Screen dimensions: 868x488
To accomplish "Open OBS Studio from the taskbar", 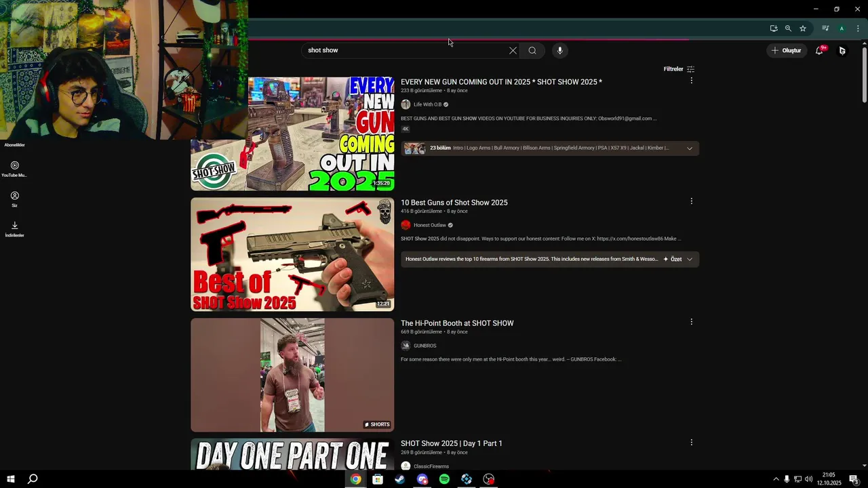I will coord(489,479).
